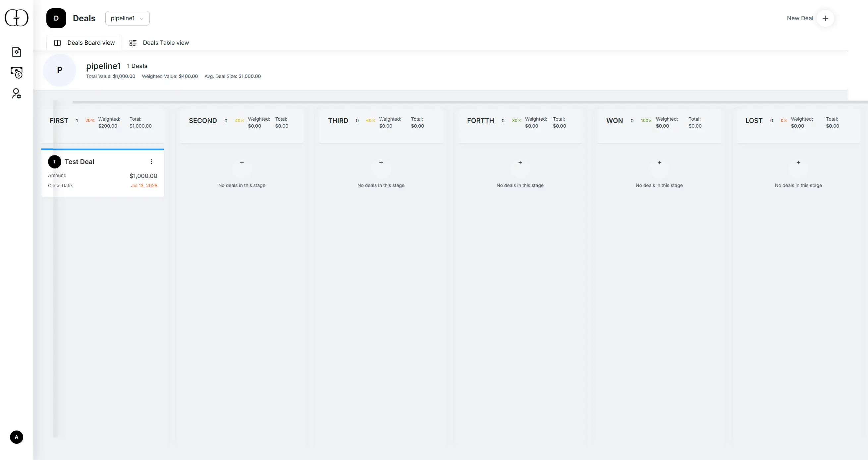Click the 0% probability in LOST
The height and width of the screenshot is (460, 868).
pos(784,121)
